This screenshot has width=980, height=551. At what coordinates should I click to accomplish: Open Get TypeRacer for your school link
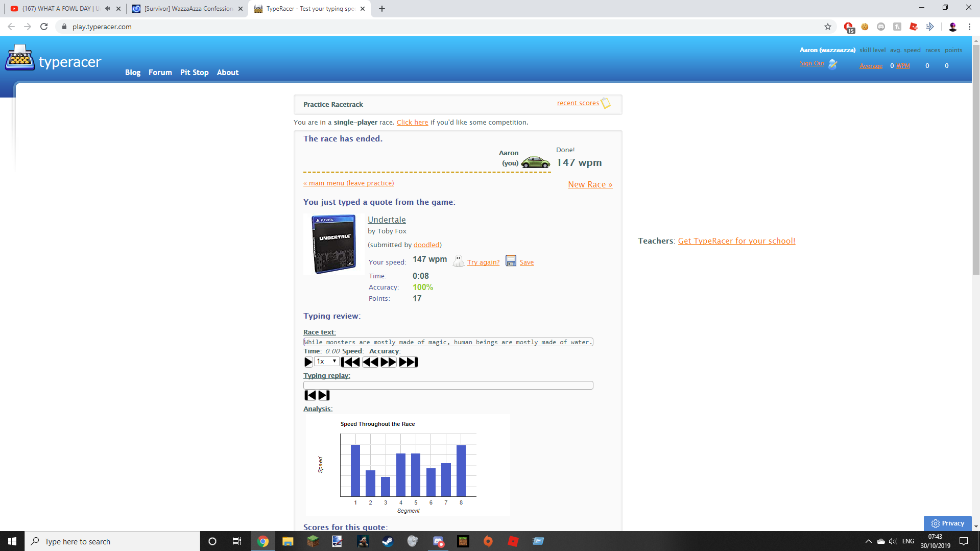[x=736, y=241]
